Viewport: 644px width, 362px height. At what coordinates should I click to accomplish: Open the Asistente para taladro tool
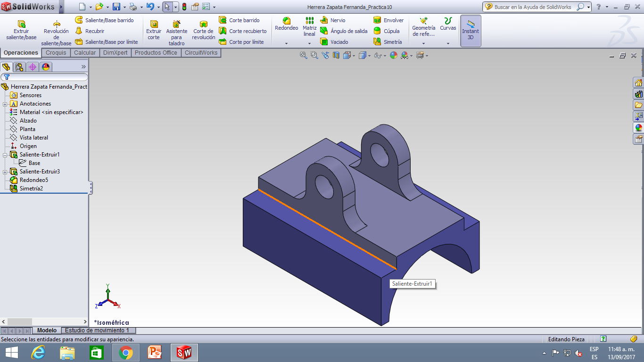[177, 31]
